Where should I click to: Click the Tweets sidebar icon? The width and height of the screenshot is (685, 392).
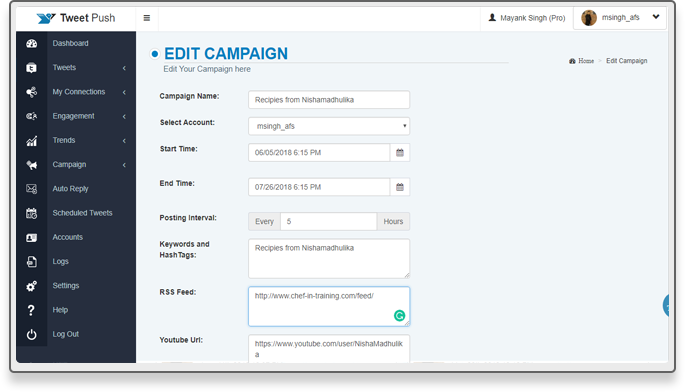[31, 68]
